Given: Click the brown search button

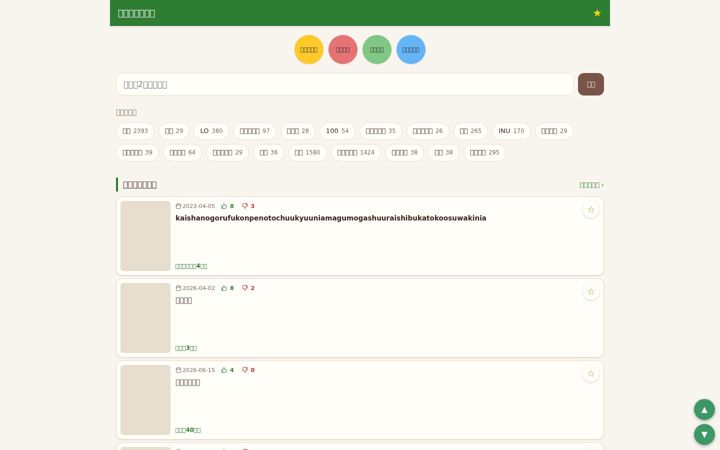Looking at the screenshot, I should [591, 84].
